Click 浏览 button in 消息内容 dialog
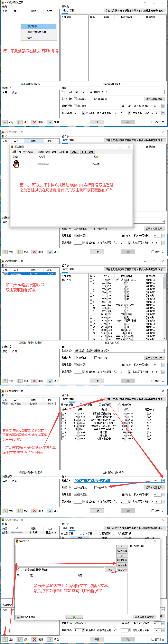This screenshot has width=168, height=644. (110, 570)
